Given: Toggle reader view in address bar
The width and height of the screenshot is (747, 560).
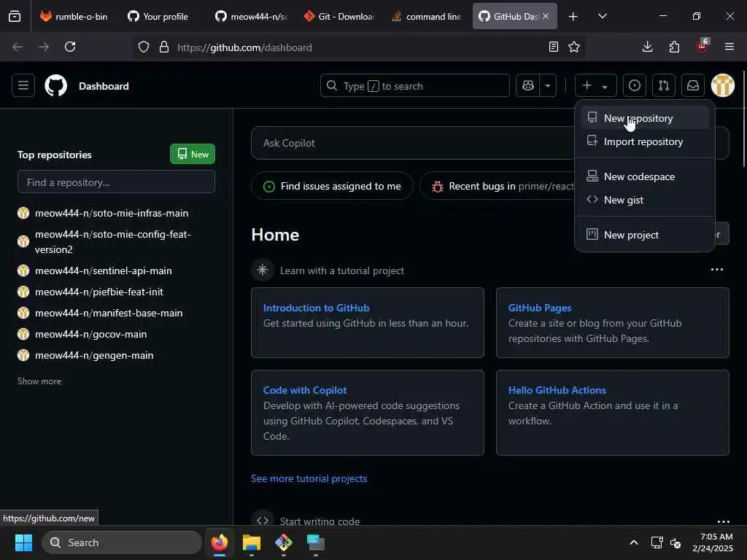Looking at the screenshot, I should click(x=553, y=47).
